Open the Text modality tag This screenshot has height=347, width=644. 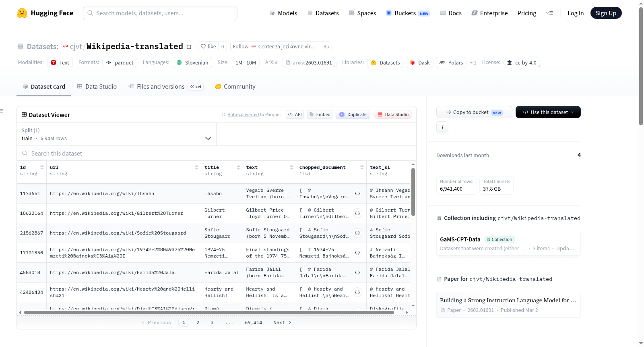60,62
